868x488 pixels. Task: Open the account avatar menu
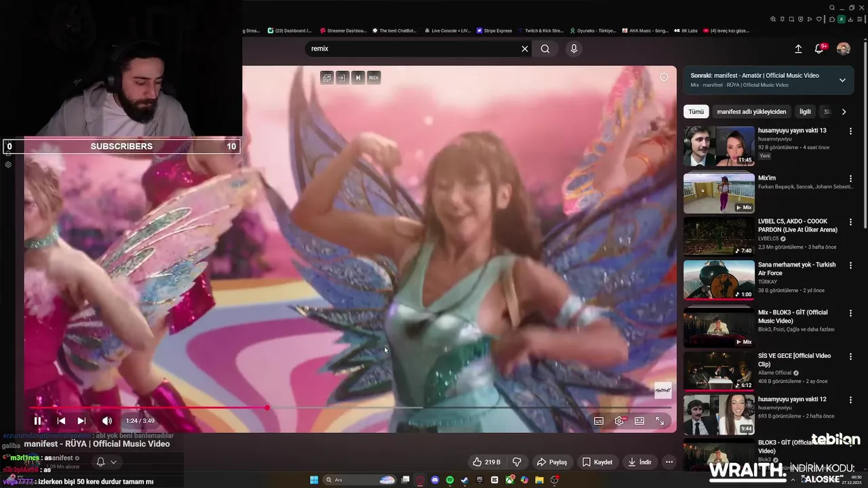tap(844, 49)
